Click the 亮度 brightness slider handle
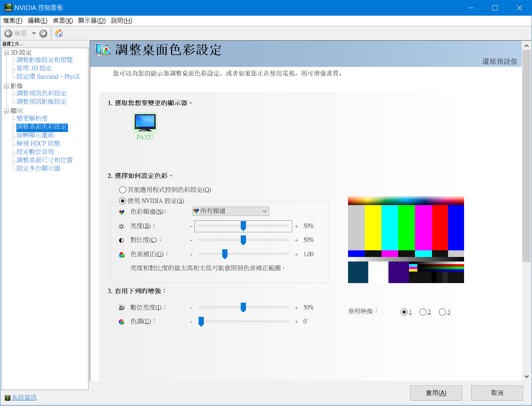Viewport: 532px width, 406px height. 243,226
